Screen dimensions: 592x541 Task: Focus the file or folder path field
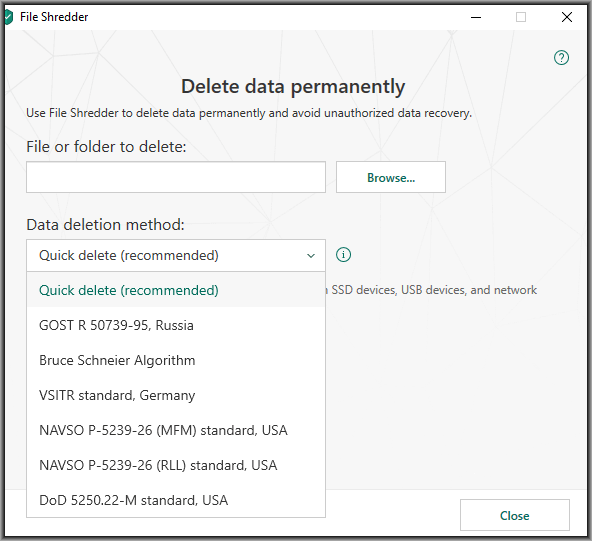pyautogui.click(x=176, y=177)
